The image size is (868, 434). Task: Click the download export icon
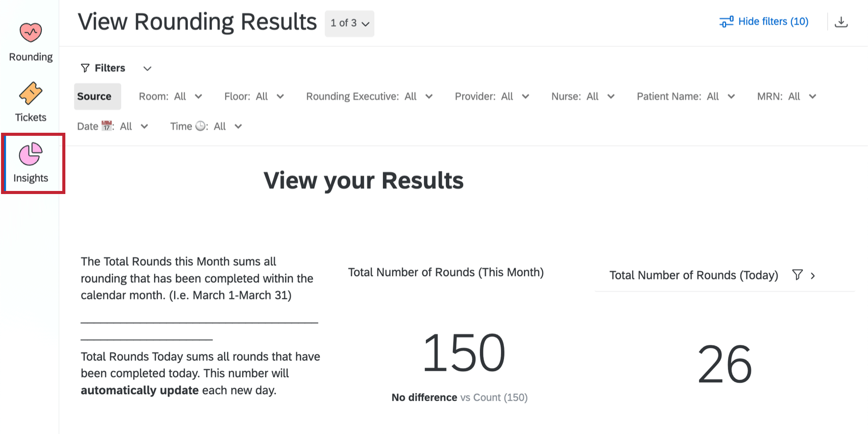click(841, 22)
